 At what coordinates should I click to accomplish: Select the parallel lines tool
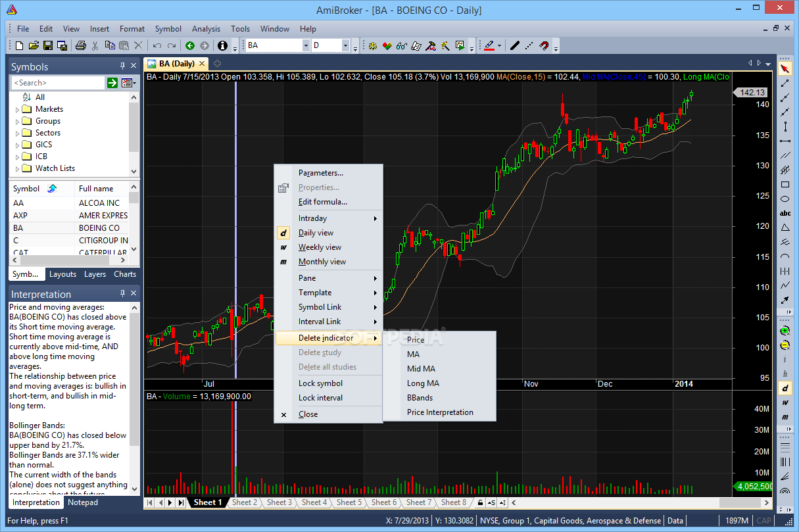(785, 155)
